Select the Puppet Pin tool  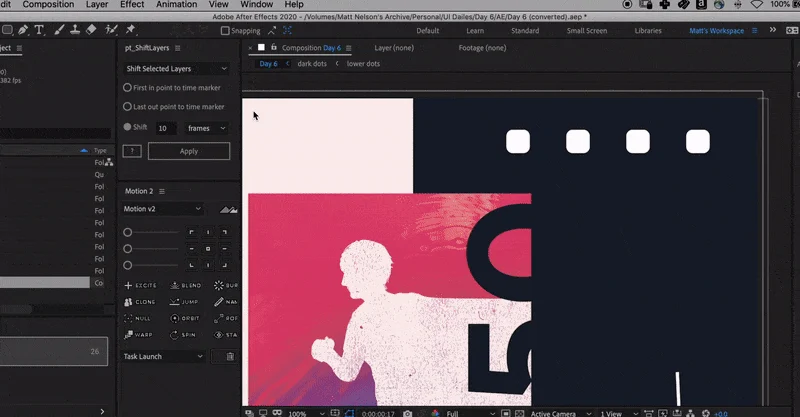click(130, 30)
